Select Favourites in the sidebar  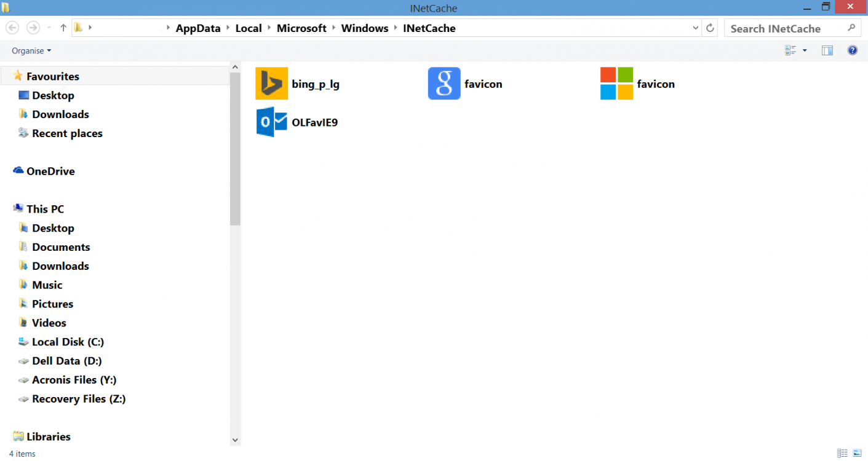[x=52, y=76]
